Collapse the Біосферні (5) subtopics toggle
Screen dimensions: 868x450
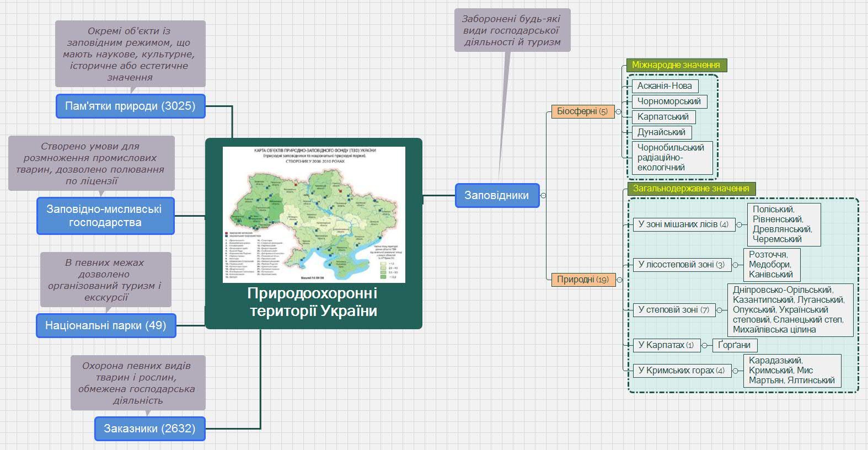(618, 111)
